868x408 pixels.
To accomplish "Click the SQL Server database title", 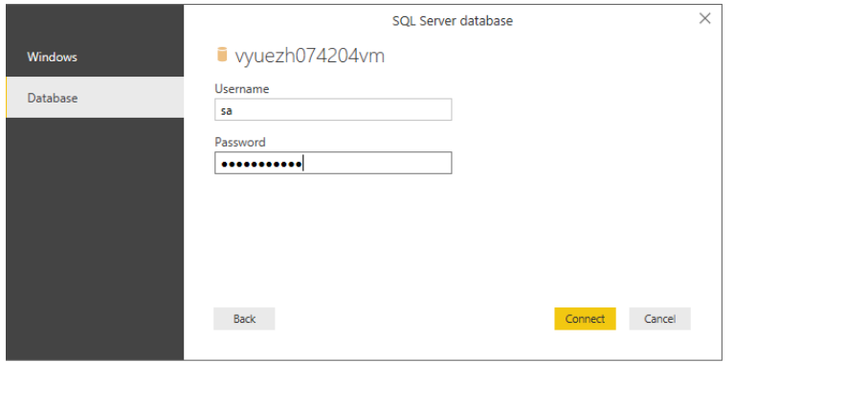I will 453,21.
